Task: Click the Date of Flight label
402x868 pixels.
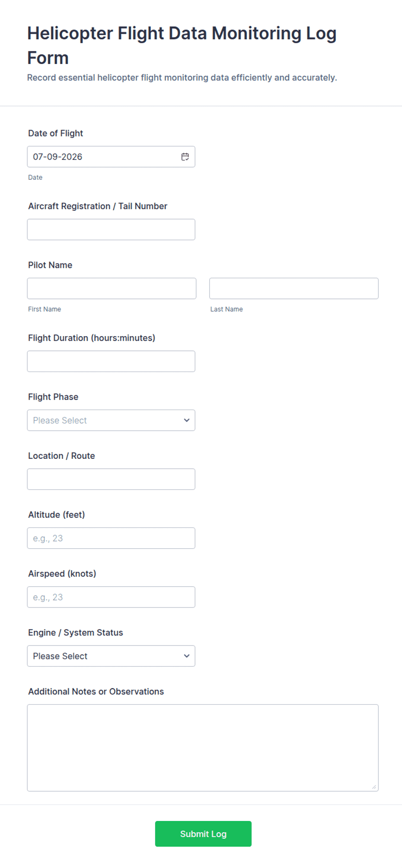Action: 56,134
